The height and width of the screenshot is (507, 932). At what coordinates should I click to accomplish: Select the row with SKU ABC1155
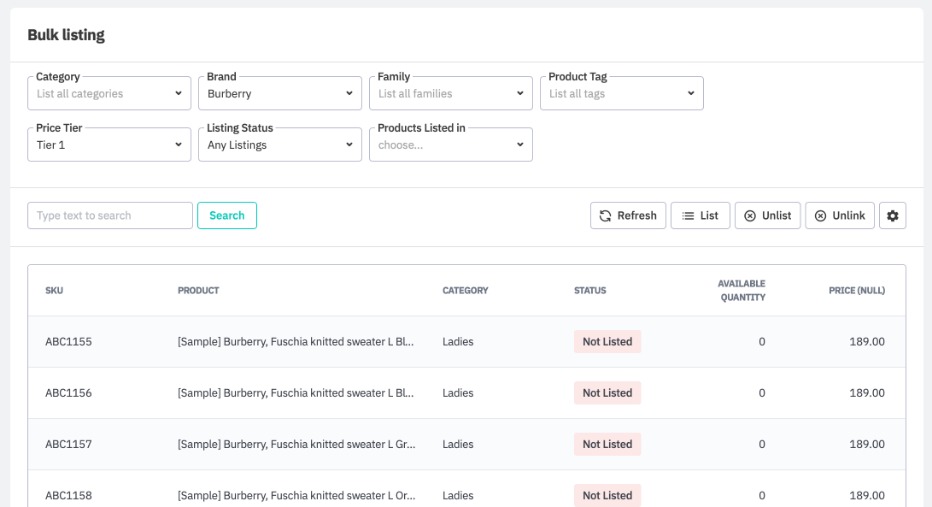coord(68,342)
